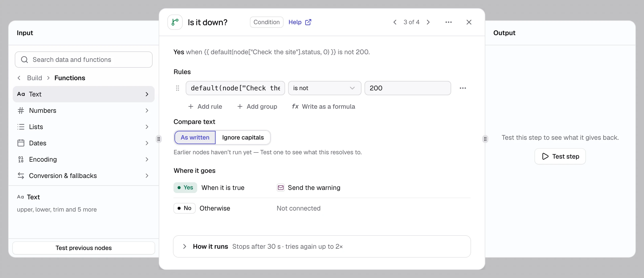
Task: Click the No branch badge
Action: 184,208
